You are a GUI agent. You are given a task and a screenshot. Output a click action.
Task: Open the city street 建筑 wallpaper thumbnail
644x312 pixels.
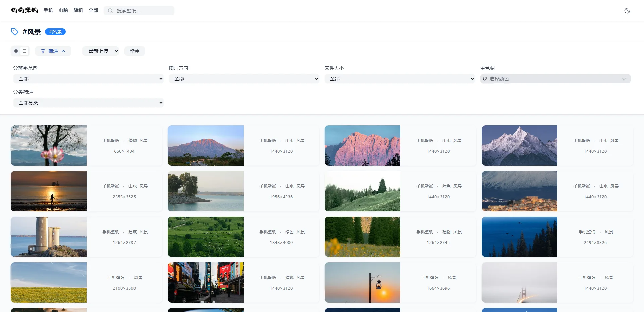(x=206, y=282)
